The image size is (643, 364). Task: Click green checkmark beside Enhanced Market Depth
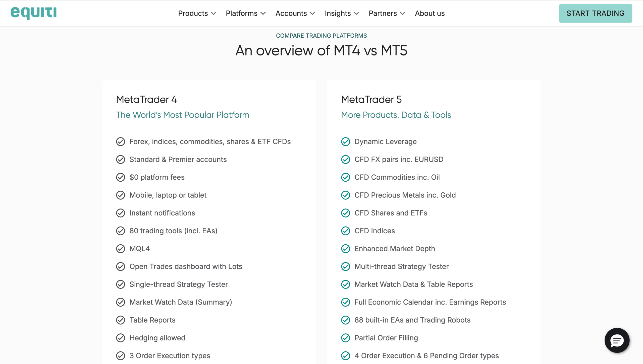point(346,249)
